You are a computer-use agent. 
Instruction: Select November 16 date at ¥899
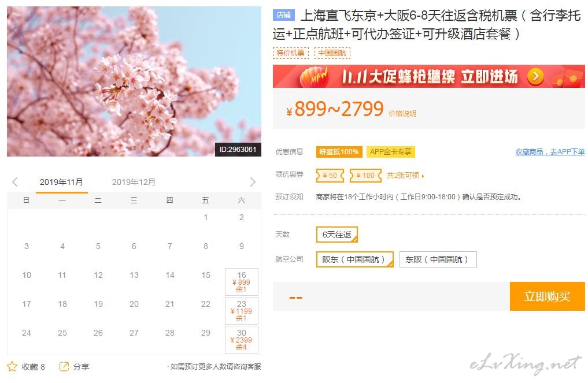pyautogui.click(x=242, y=282)
